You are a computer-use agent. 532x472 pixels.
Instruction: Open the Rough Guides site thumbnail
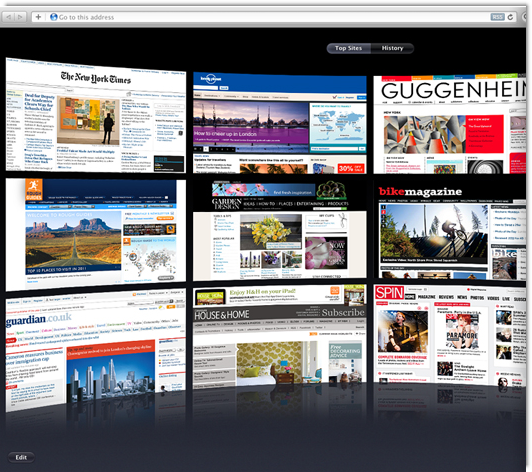(96, 235)
